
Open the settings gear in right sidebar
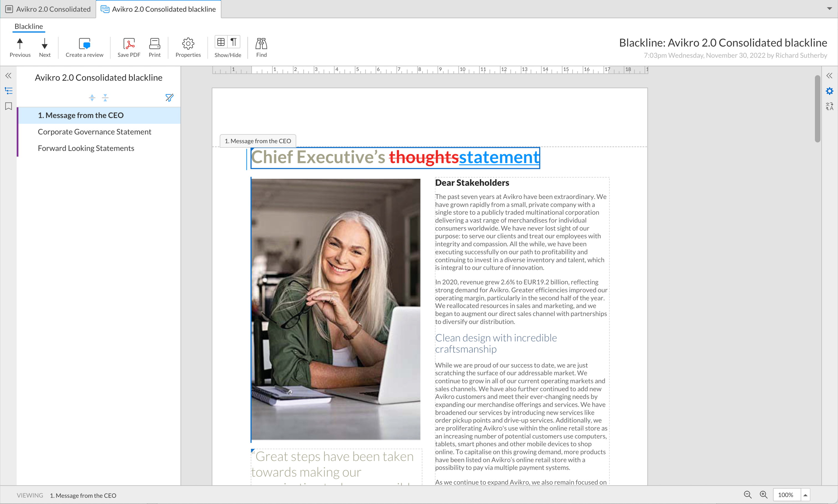coord(829,91)
